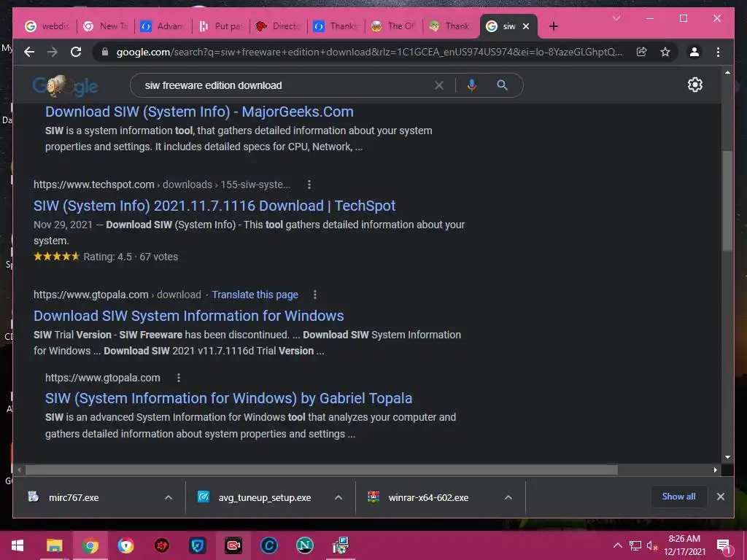Switch to the The Of tab
This screenshot has height=560, width=747.
(x=394, y=26)
